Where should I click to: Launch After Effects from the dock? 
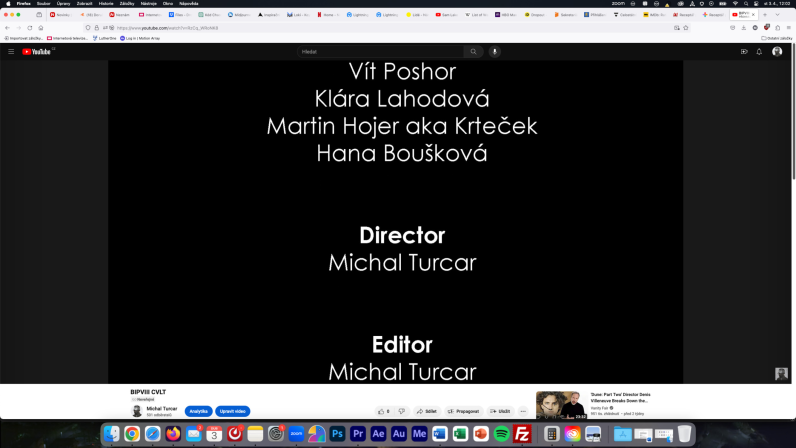[x=378, y=434]
